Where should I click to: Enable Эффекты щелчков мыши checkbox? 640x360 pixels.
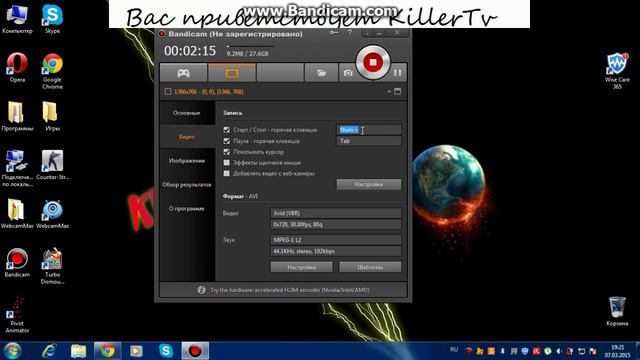[x=227, y=162]
